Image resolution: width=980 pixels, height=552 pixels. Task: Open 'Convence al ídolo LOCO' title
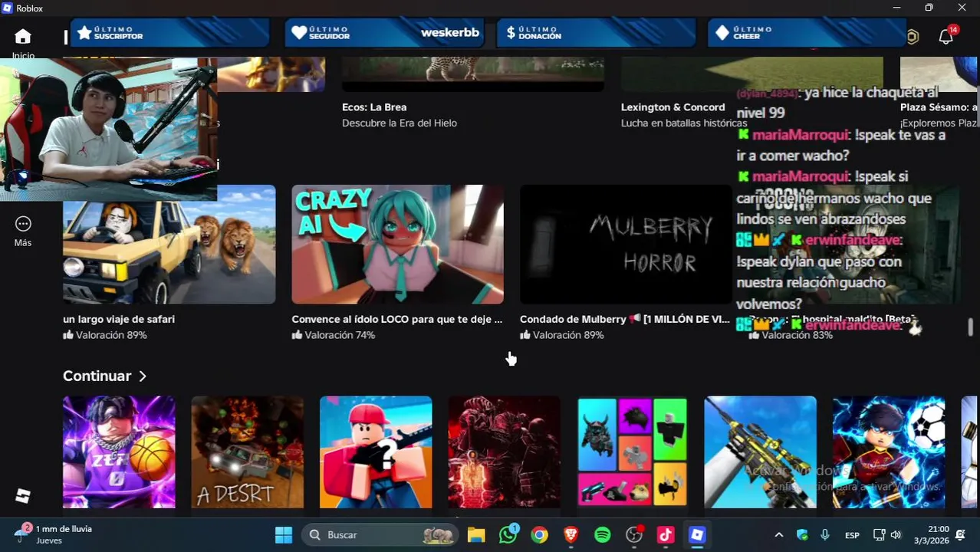(x=396, y=319)
